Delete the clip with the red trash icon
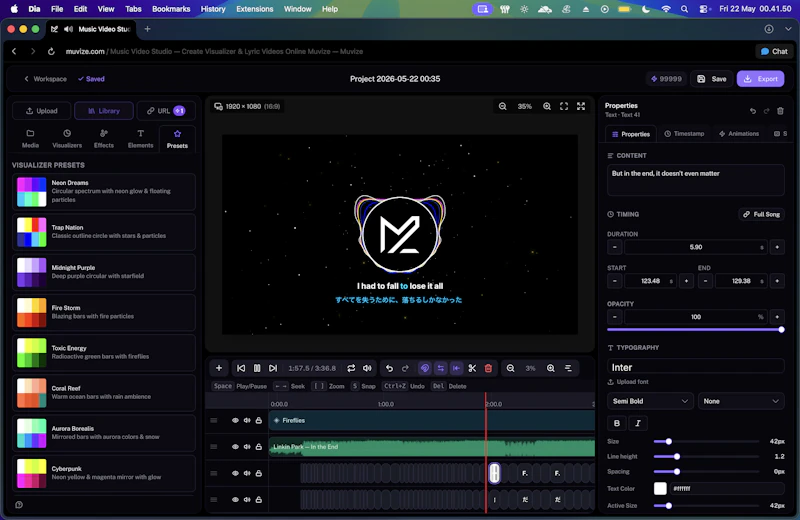Screen dimensions: 800x520 click(488, 368)
